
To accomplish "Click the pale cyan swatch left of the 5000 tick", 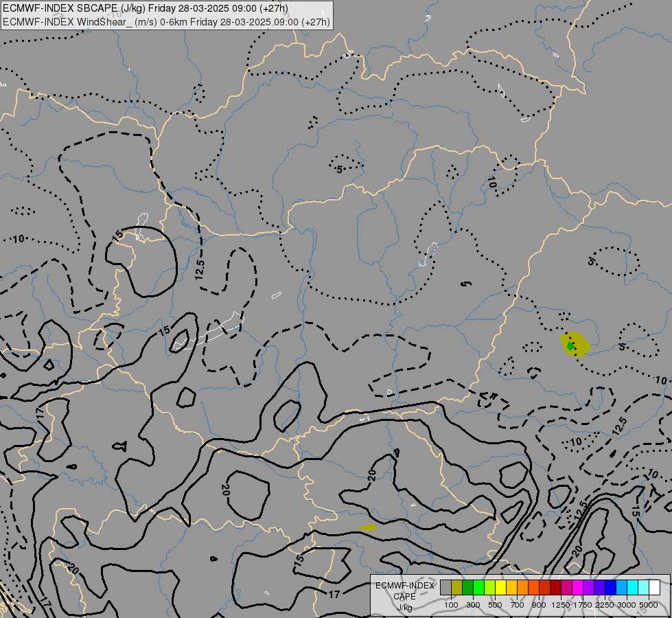I will (x=644, y=588).
